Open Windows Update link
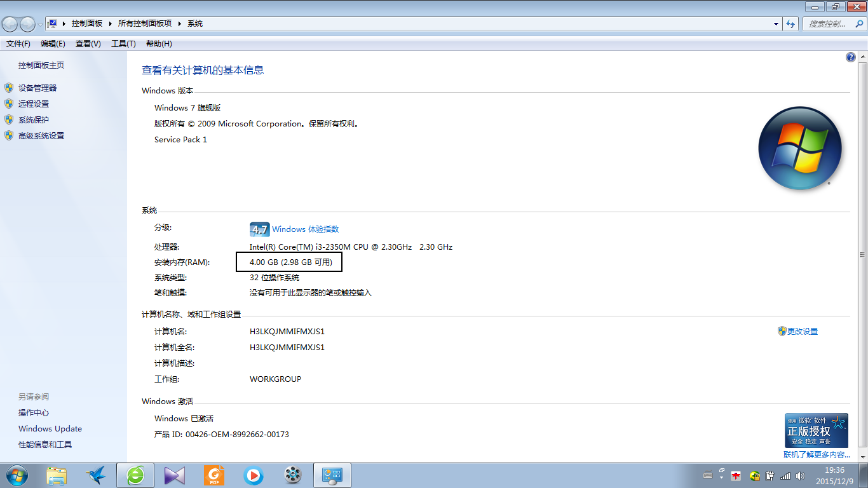 point(50,428)
